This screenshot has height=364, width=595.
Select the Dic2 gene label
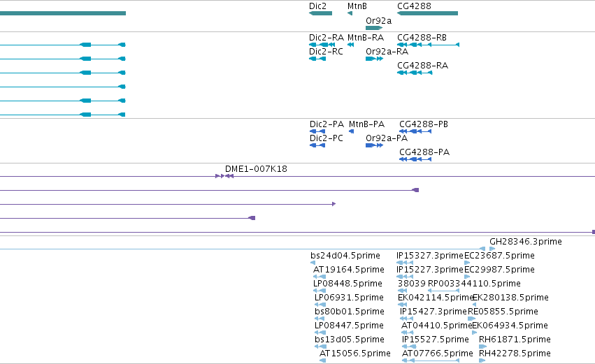click(317, 6)
